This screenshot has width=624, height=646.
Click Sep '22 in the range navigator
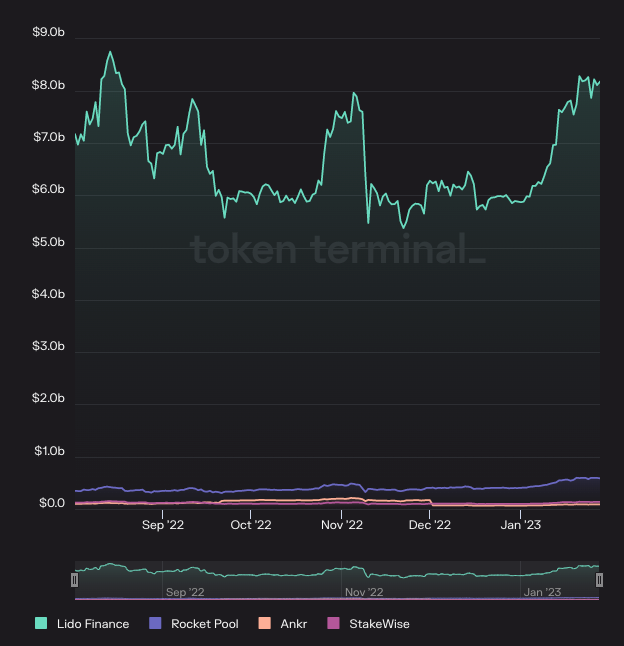pyautogui.click(x=185, y=592)
